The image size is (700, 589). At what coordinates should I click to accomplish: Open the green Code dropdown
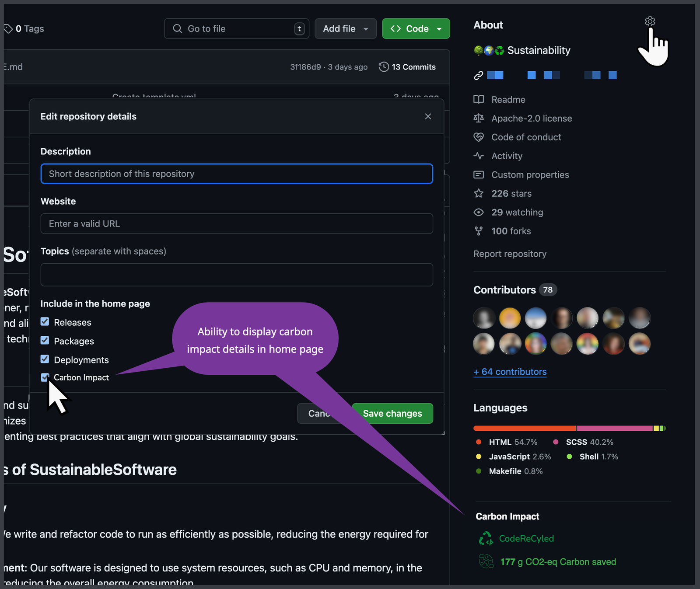[x=415, y=28]
